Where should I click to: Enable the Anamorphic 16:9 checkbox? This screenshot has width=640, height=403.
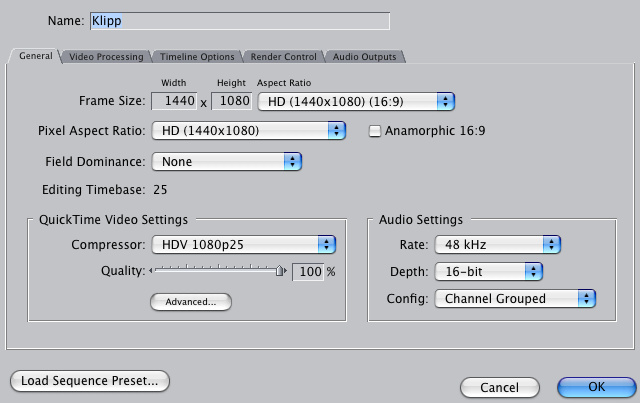tap(376, 131)
